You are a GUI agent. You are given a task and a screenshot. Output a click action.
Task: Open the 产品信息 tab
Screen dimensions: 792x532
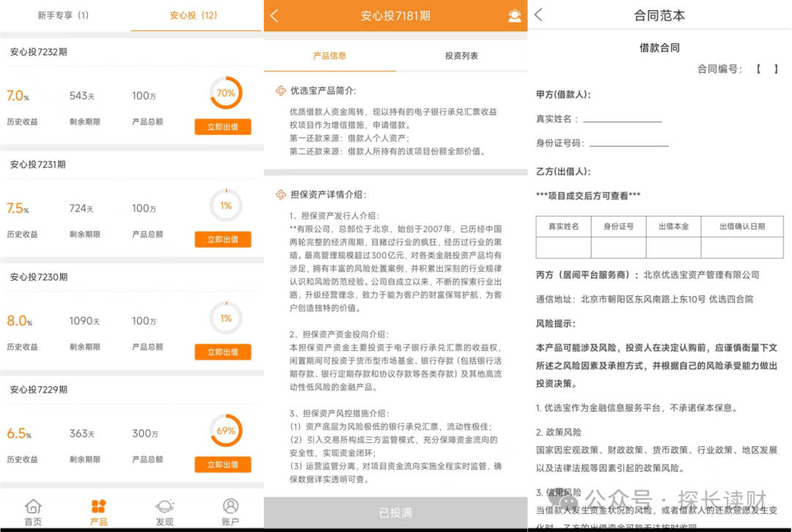tap(329, 56)
